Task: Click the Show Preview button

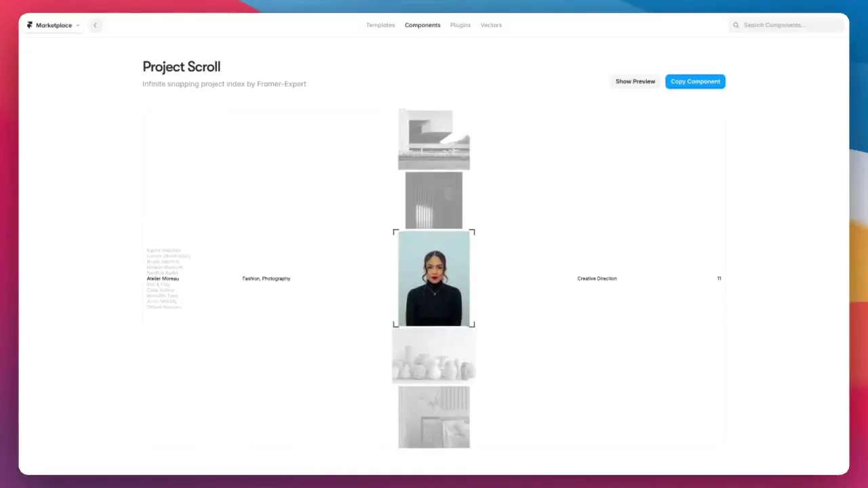Action: point(635,81)
